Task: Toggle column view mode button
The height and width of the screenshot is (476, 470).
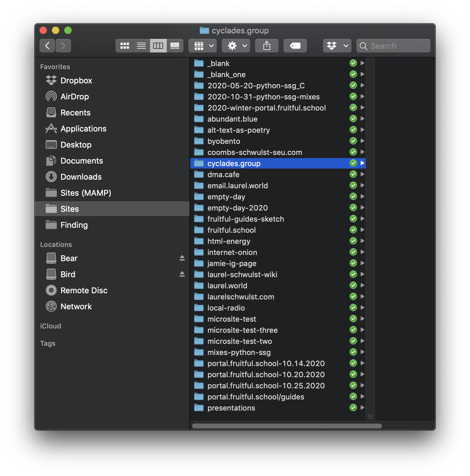Action: click(158, 46)
